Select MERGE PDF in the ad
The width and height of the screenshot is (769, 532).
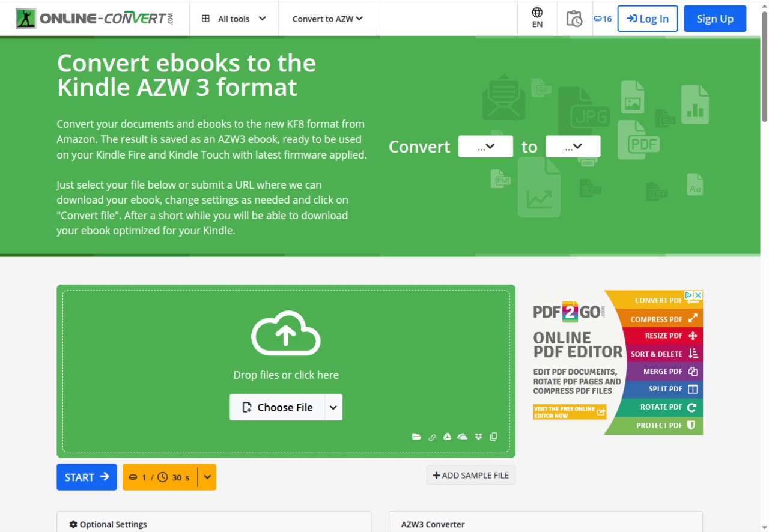click(663, 372)
